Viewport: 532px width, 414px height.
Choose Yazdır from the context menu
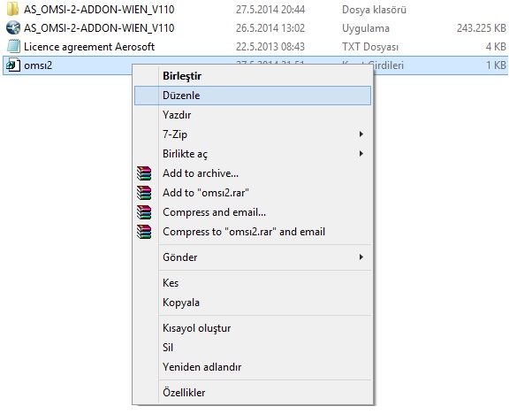click(x=253, y=115)
